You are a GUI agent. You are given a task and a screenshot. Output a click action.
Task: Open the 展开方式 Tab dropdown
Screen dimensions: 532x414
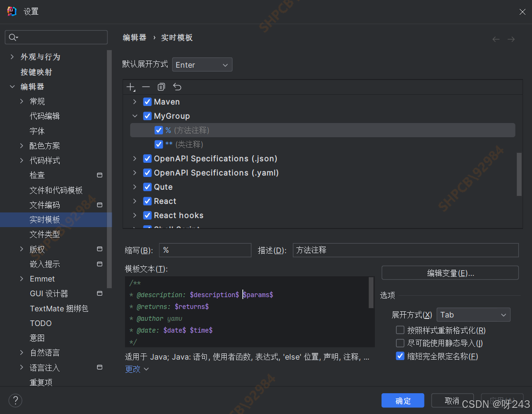(473, 314)
